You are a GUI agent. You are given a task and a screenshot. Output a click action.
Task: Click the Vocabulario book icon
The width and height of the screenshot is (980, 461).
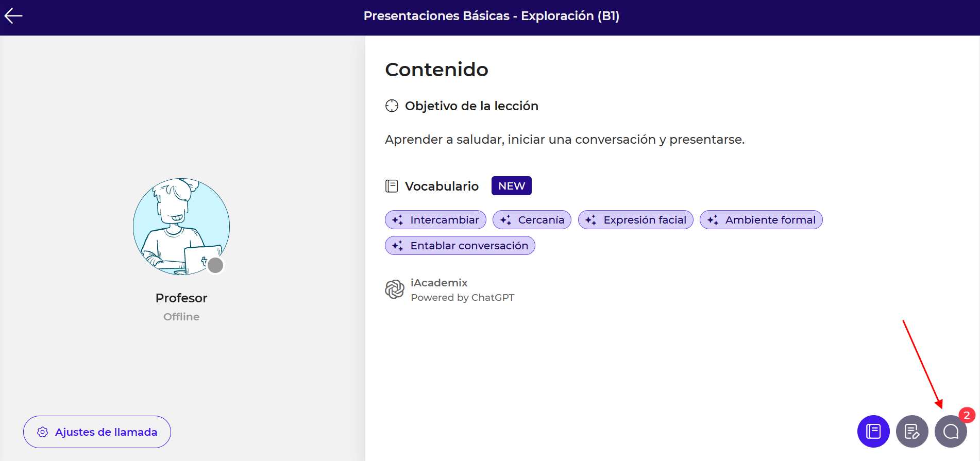tap(392, 186)
